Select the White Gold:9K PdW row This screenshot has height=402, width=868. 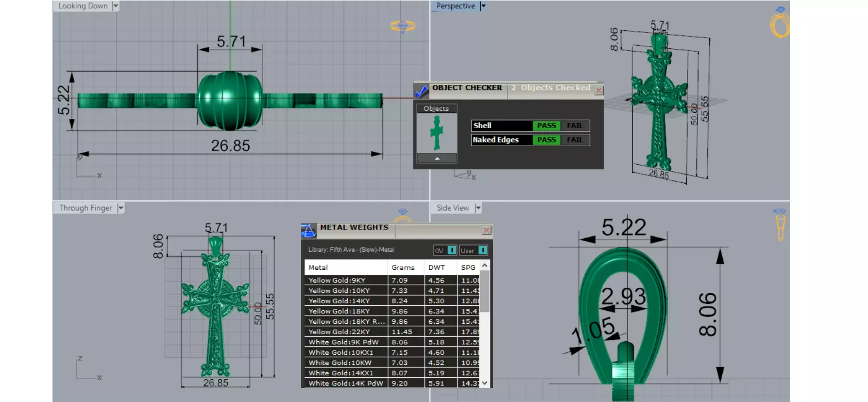coord(392,342)
